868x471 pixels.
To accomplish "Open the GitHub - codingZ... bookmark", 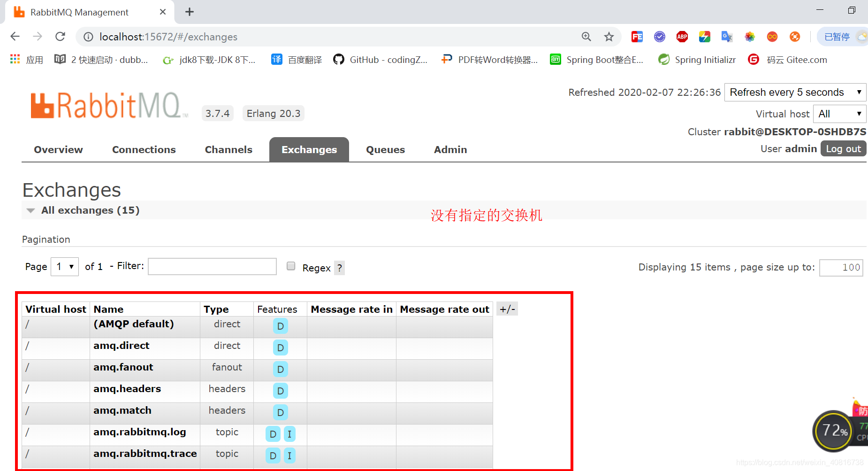I will (x=381, y=60).
